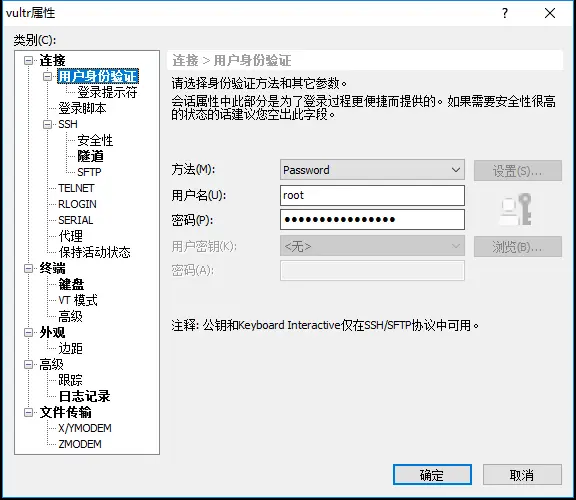Click the disabled 密码(A) passphrase field

(x=372, y=271)
